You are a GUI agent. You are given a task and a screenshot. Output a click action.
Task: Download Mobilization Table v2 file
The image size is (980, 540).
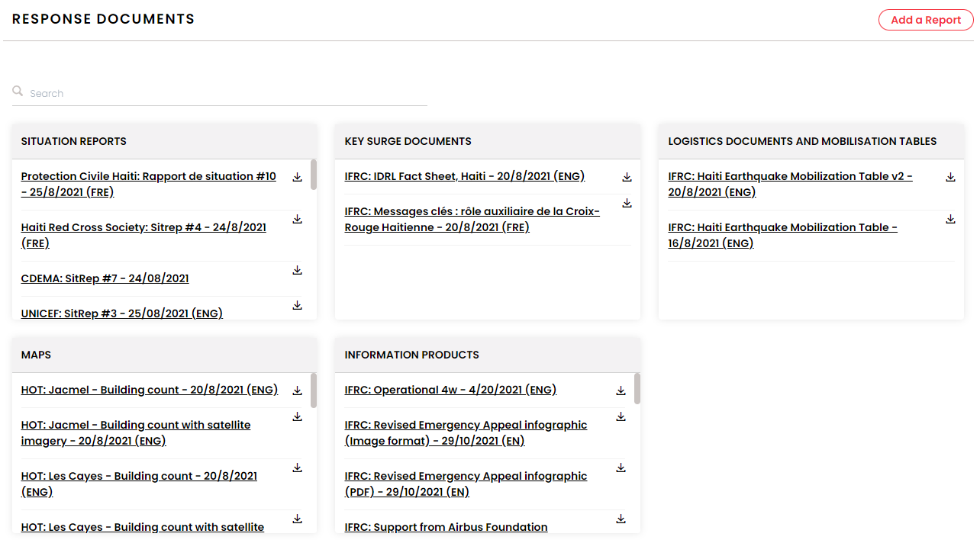click(x=951, y=177)
